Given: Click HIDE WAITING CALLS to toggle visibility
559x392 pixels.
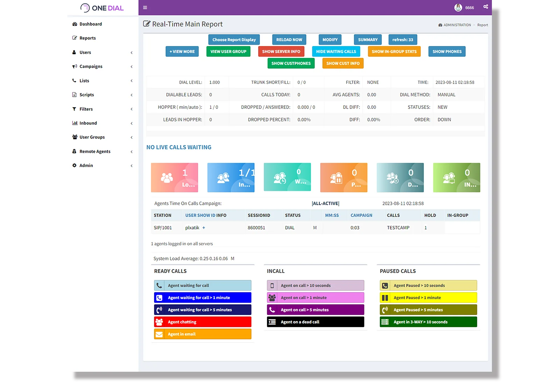Looking at the screenshot, I should (336, 51).
